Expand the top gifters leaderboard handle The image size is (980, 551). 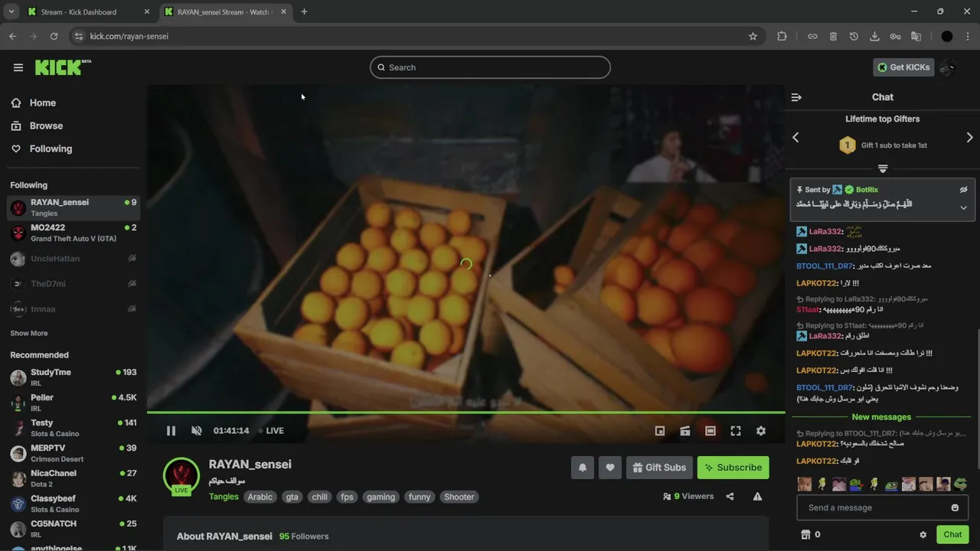883,168
